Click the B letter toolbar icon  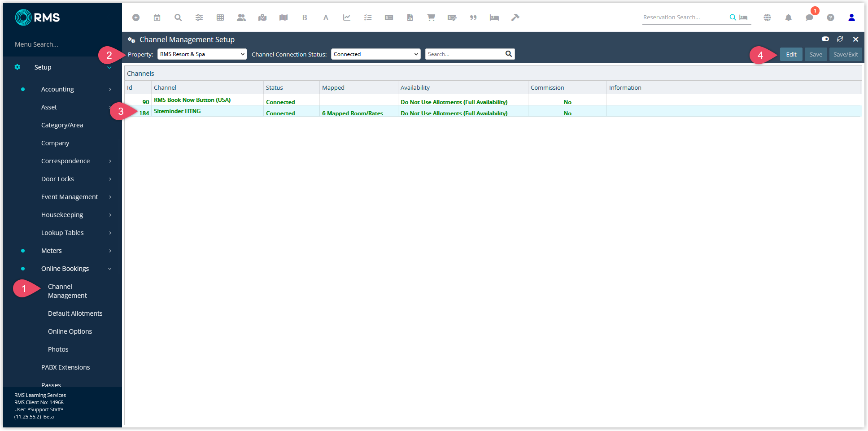pyautogui.click(x=305, y=17)
